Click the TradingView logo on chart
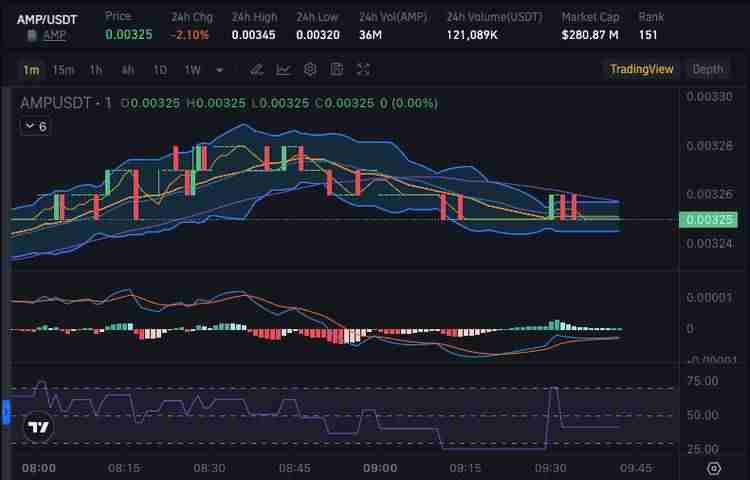 click(38, 427)
